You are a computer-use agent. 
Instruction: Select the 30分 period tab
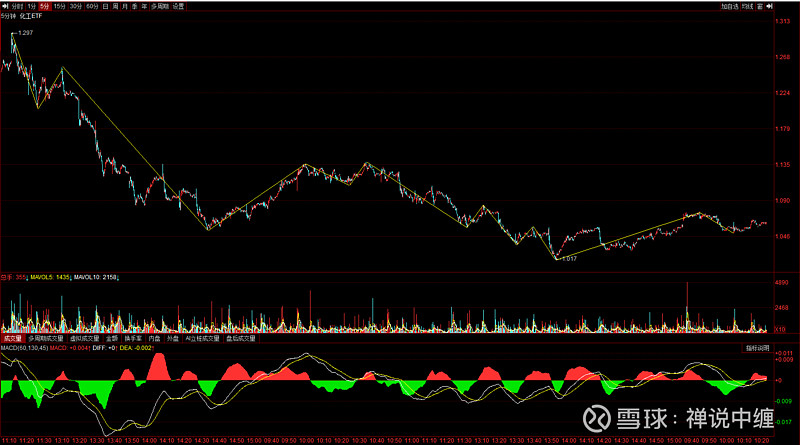click(x=76, y=6)
